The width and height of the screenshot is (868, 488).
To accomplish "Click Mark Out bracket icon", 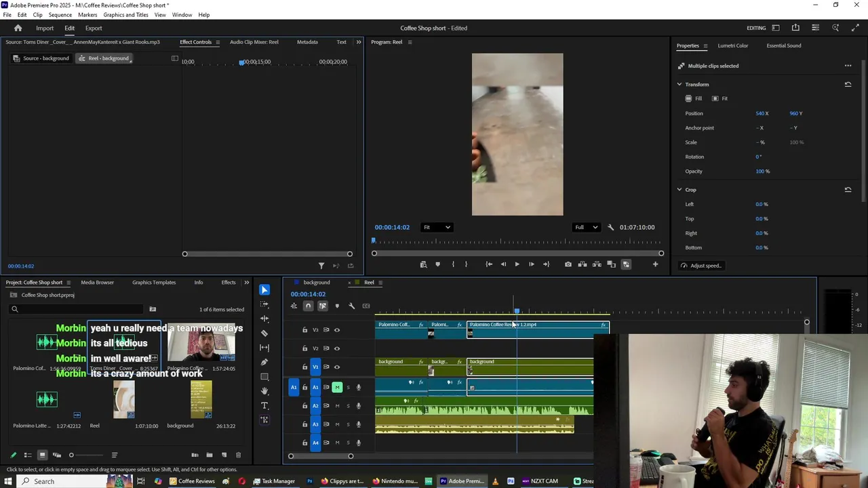I will pyautogui.click(x=466, y=264).
